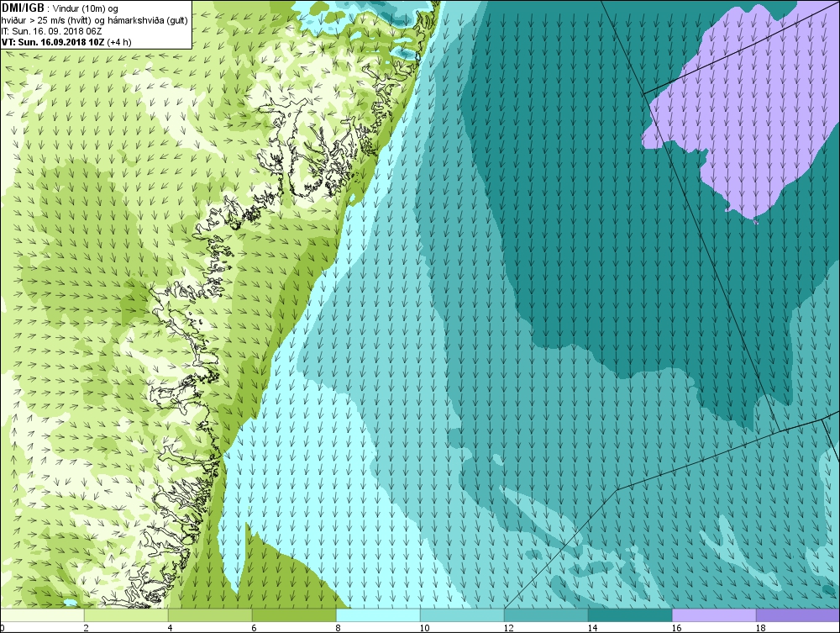Click the 2–4 m/s light green swatch

126,615
